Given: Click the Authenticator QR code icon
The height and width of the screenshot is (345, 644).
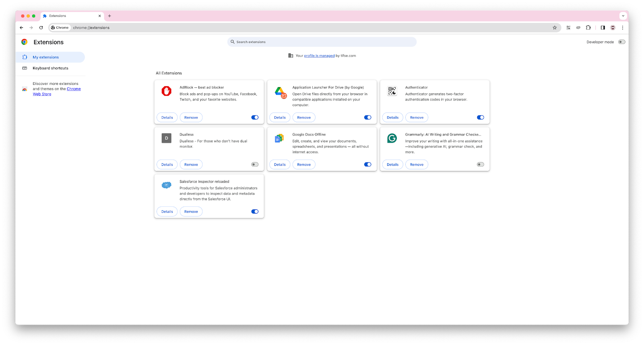Looking at the screenshot, I should point(392,91).
